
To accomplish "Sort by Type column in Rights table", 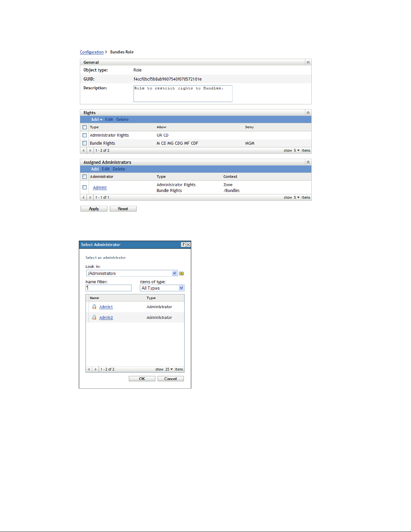I will [94, 127].
